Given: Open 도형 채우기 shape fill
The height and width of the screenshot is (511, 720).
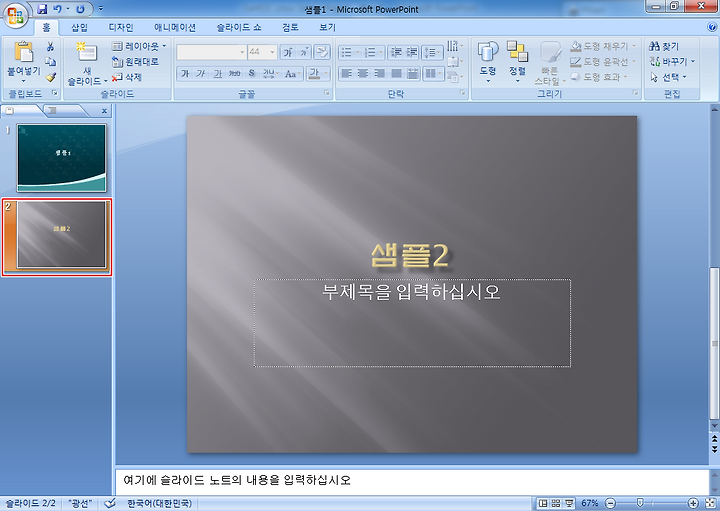Looking at the screenshot, I should tap(603, 46).
